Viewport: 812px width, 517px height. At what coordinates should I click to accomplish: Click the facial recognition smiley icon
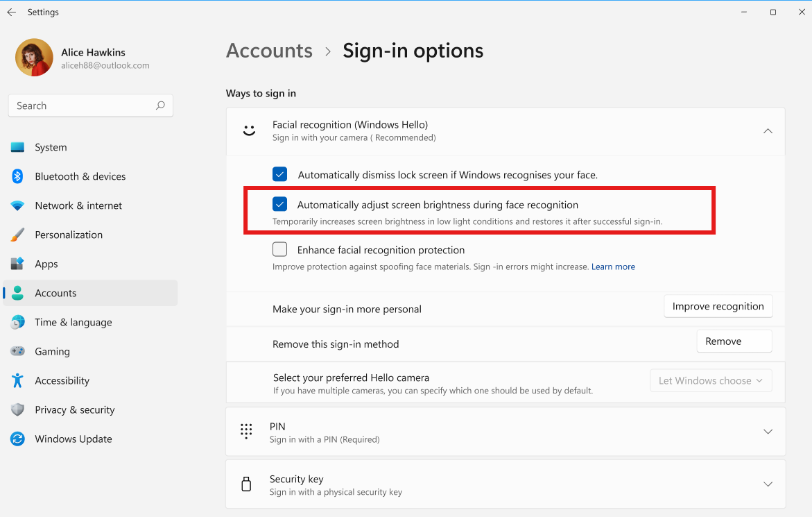tap(249, 130)
